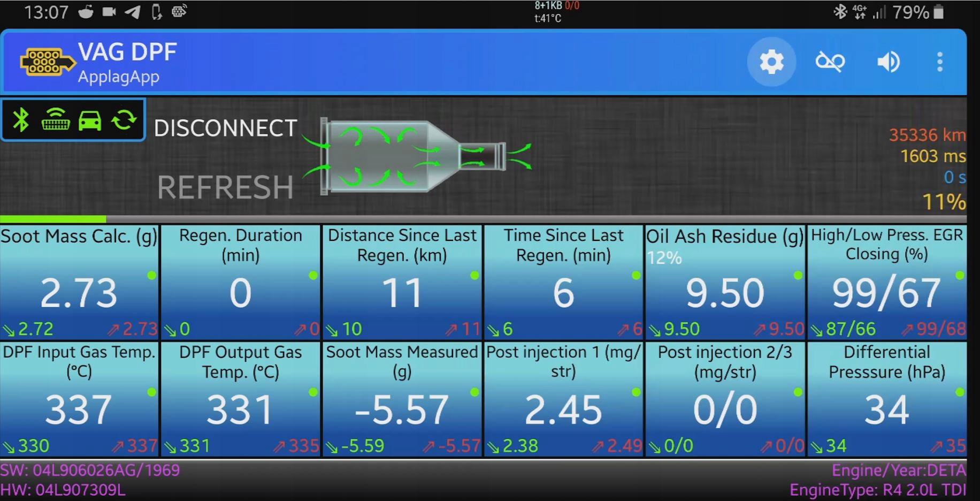The height and width of the screenshot is (501, 980).
Task: Tap the SW: 04L906026AG/1969 software version text
Action: tap(90, 470)
